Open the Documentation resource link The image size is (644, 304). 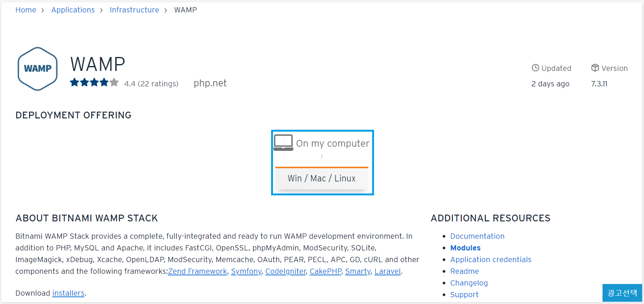point(477,236)
